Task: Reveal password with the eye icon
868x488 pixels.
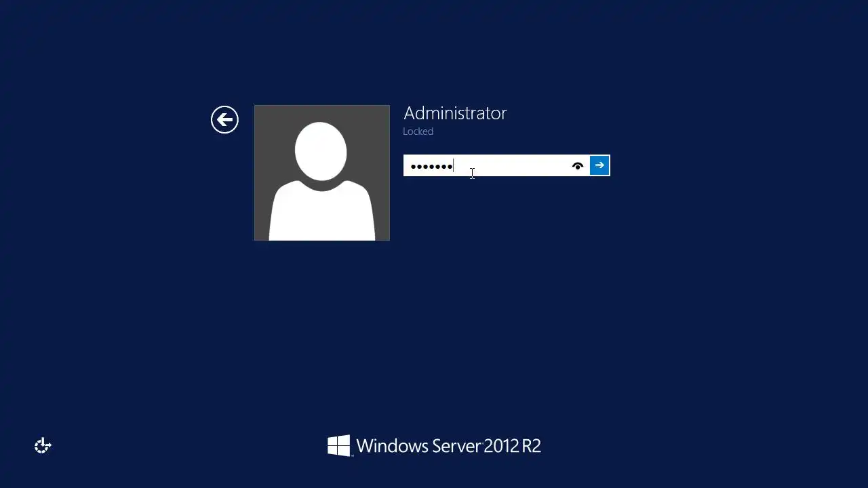Action: (x=578, y=166)
